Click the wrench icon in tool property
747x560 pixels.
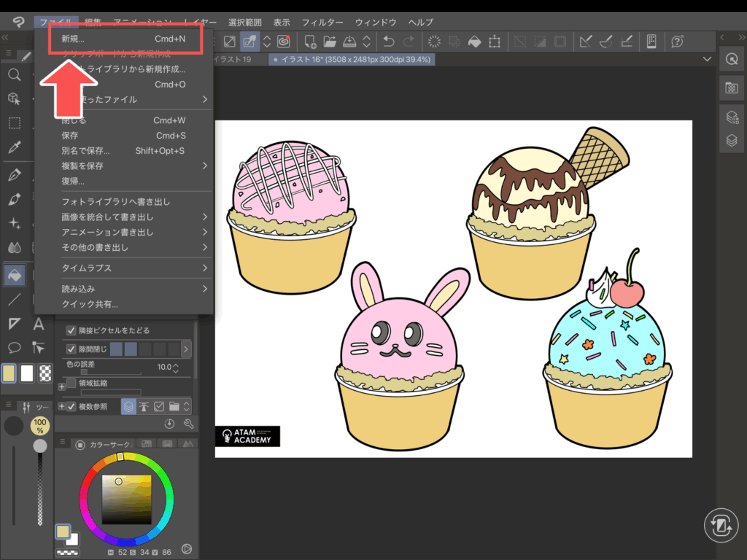[x=188, y=424]
